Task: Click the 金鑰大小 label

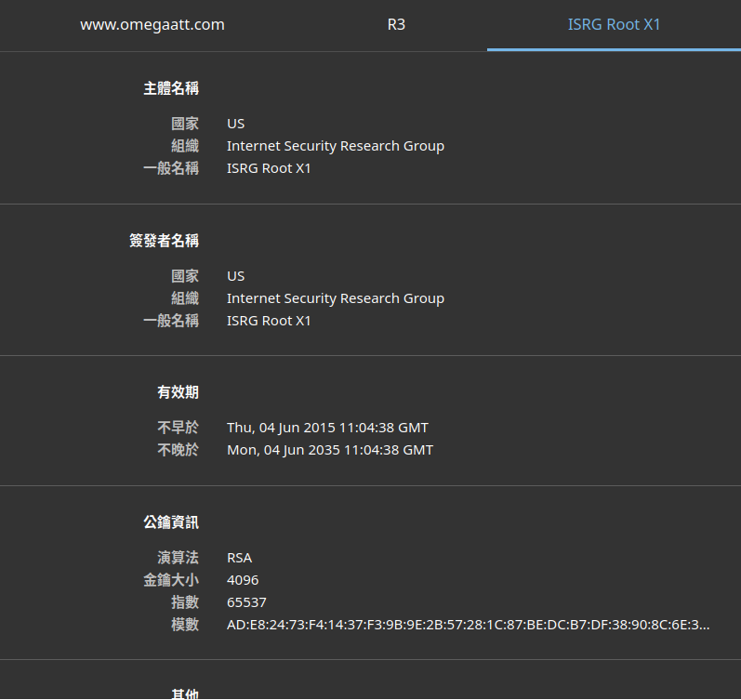Action: click(171, 580)
